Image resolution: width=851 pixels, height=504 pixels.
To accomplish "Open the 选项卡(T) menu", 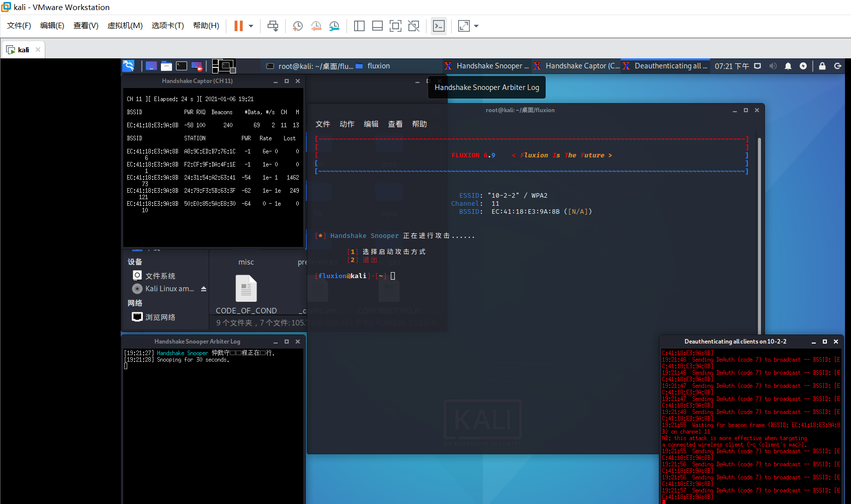I will [x=168, y=26].
